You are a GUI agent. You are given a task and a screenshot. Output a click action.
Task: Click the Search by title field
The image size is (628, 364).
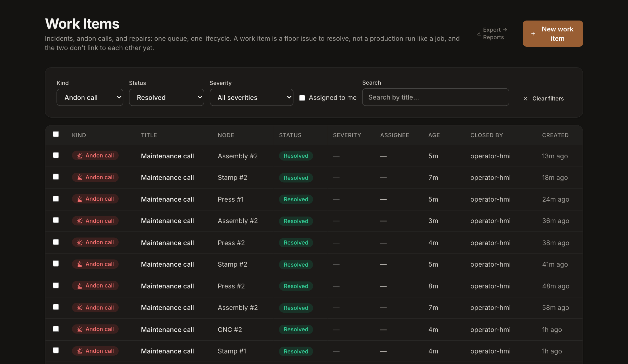pyautogui.click(x=435, y=97)
